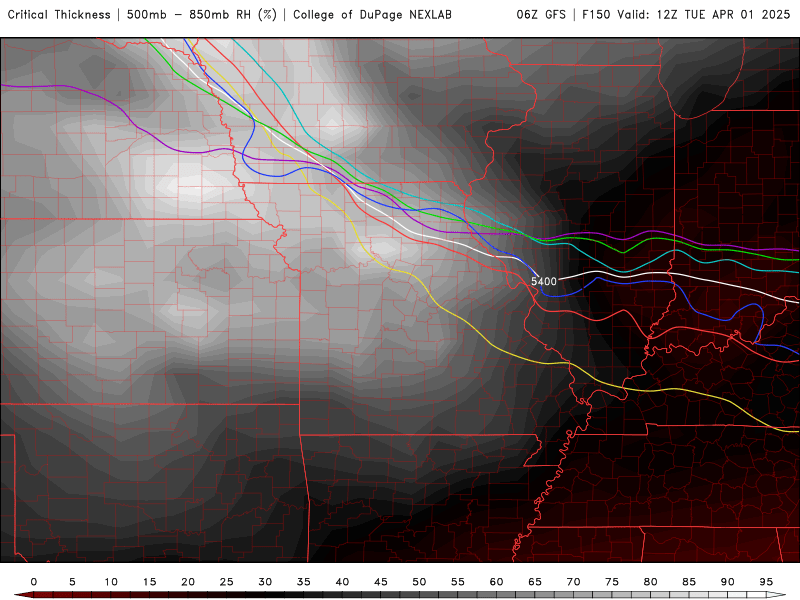Image resolution: width=800 pixels, height=600 pixels.
Task: Click the 70 value on the colorbar
Action: (x=573, y=582)
